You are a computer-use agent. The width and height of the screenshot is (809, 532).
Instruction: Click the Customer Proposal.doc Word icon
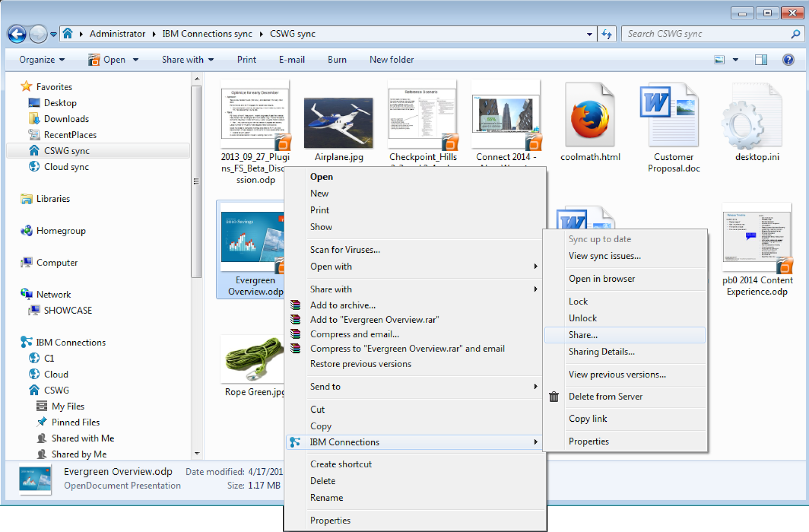669,115
